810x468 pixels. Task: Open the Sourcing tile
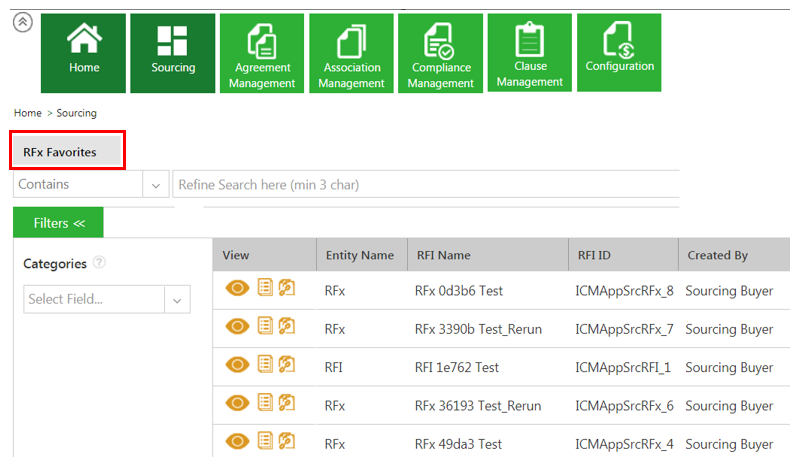pos(173,53)
